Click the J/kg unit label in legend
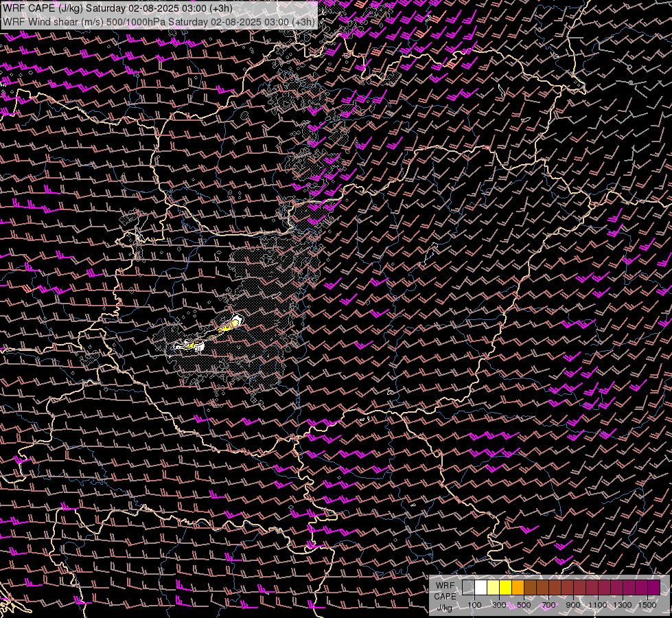 point(445,608)
